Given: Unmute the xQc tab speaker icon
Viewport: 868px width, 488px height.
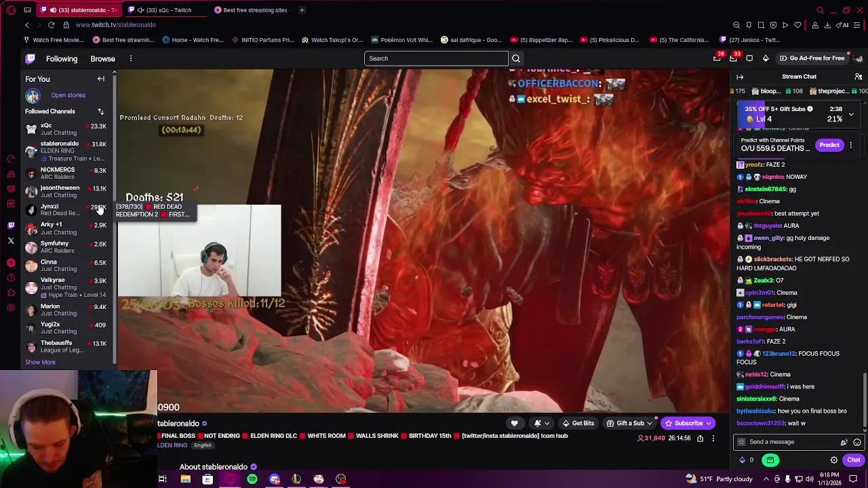Looking at the screenshot, I should (x=140, y=10).
